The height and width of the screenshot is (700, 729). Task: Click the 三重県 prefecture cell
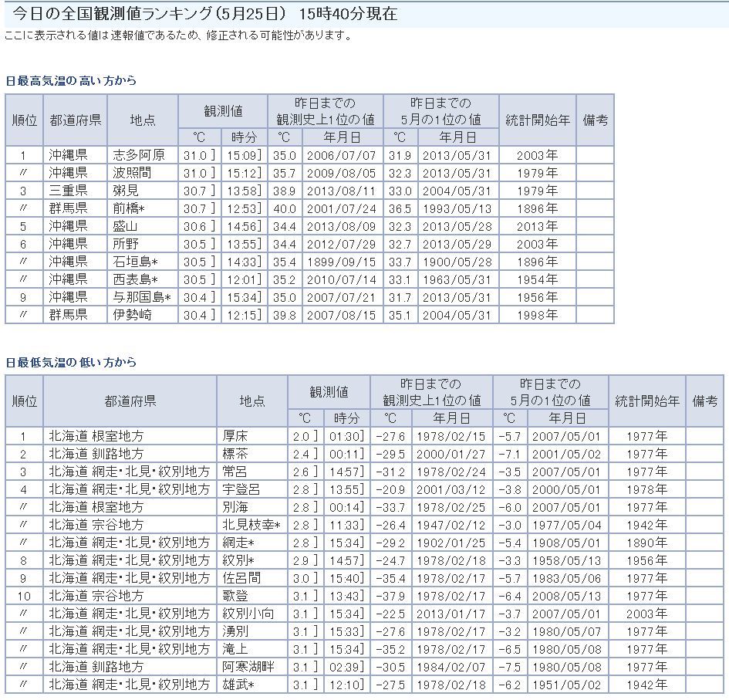point(68,190)
